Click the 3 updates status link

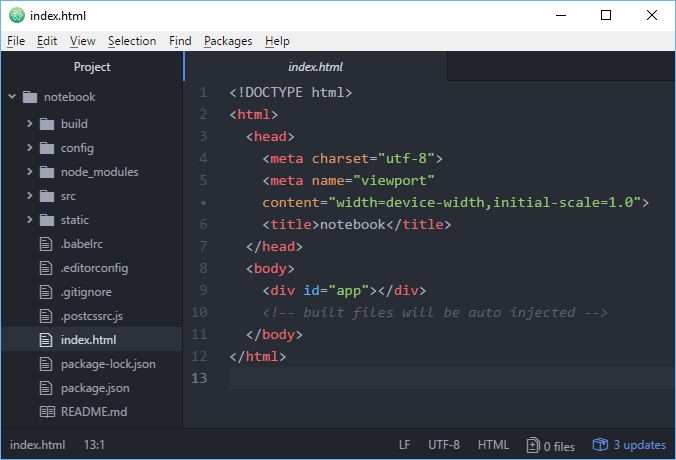(x=639, y=445)
